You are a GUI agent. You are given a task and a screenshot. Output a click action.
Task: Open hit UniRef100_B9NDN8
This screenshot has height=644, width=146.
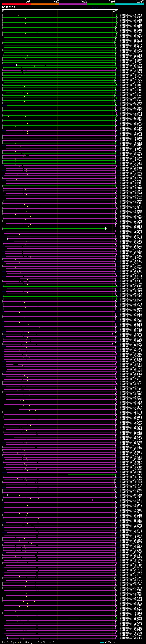coord(131,30)
